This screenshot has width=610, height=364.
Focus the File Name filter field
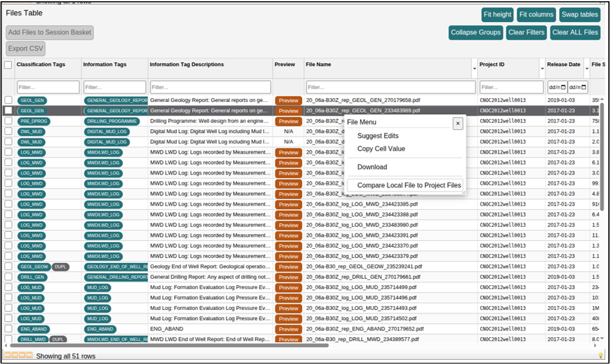[x=390, y=87]
